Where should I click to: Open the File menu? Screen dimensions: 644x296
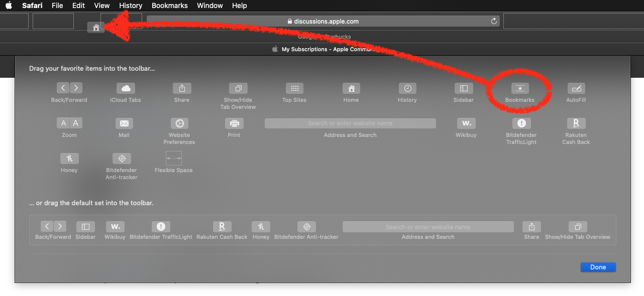(57, 6)
